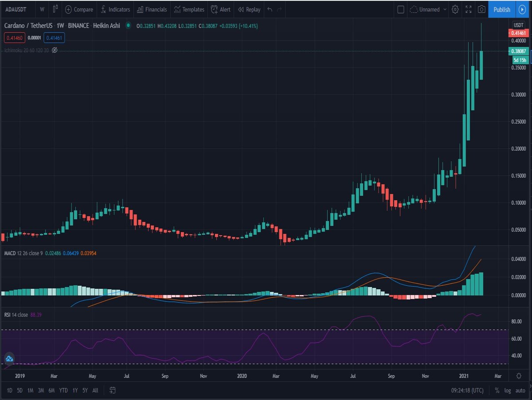Open the go-to-date calendar icon

pyautogui.click(x=113, y=390)
